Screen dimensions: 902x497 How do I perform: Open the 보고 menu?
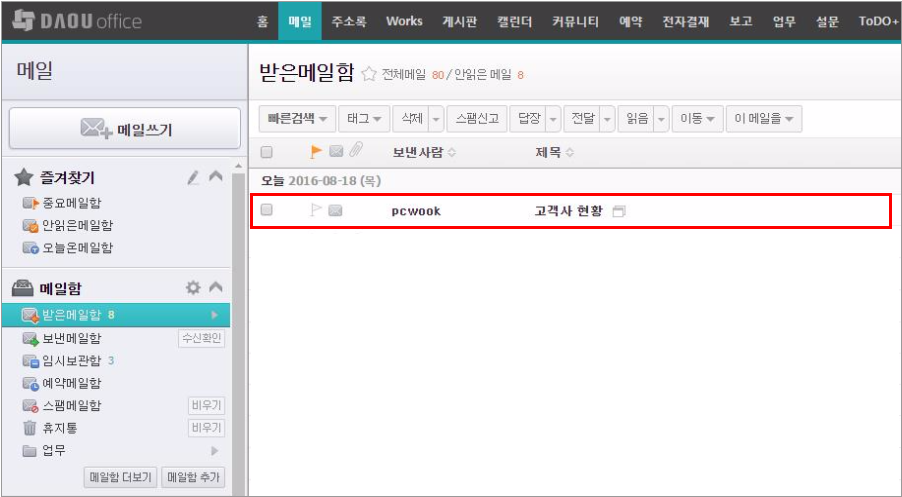(x=741, y=22)
